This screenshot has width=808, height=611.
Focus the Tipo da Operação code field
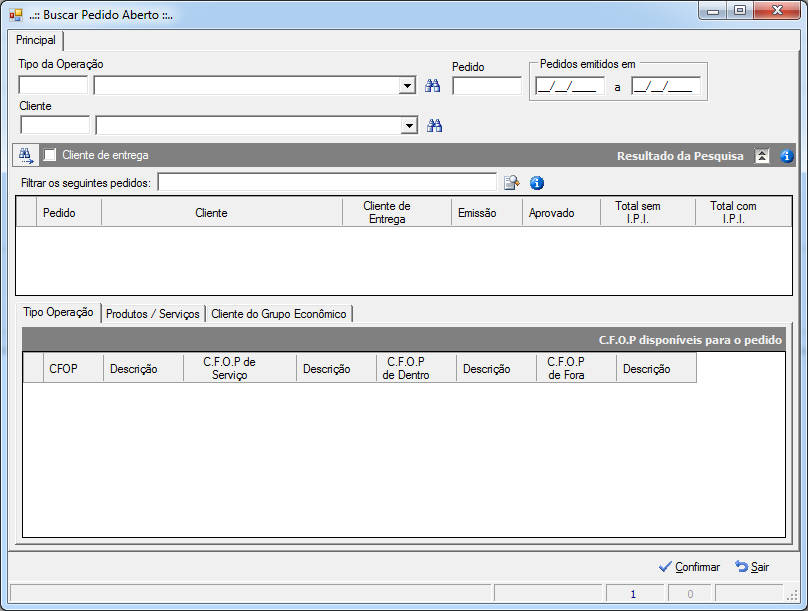pos(53,85)
